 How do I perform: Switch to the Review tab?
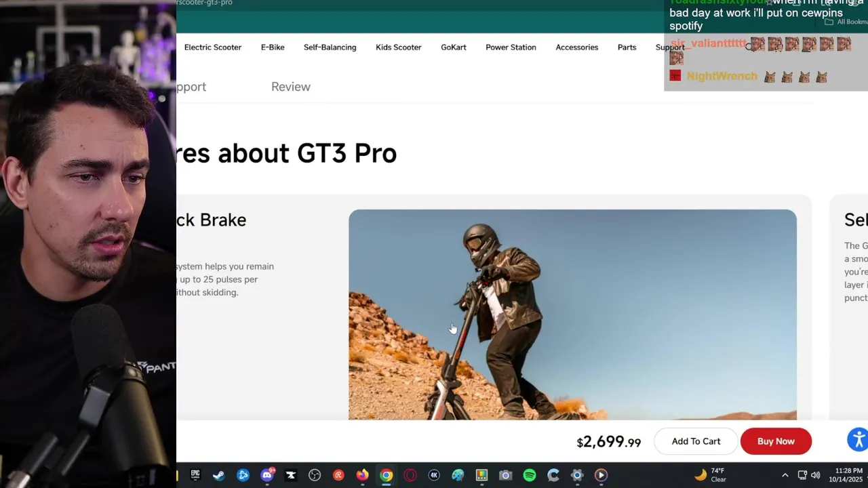291,87
